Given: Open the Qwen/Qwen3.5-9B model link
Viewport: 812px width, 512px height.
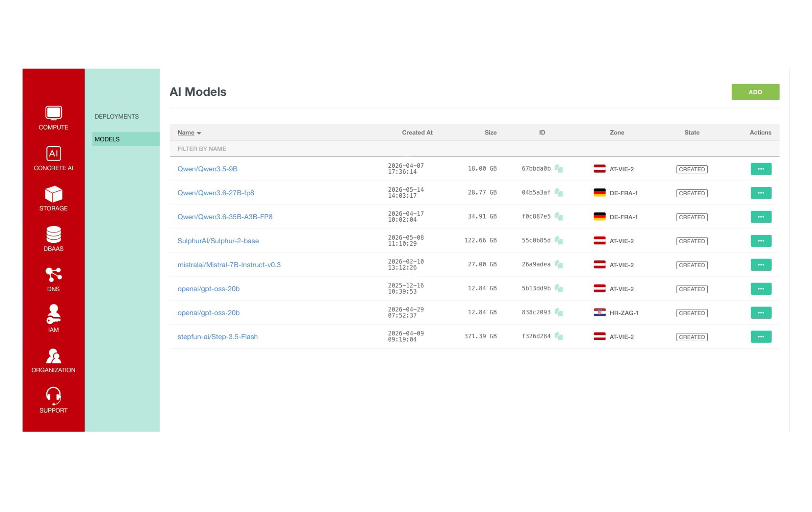Looking at the screenshot, I should (x=207, y=169).
